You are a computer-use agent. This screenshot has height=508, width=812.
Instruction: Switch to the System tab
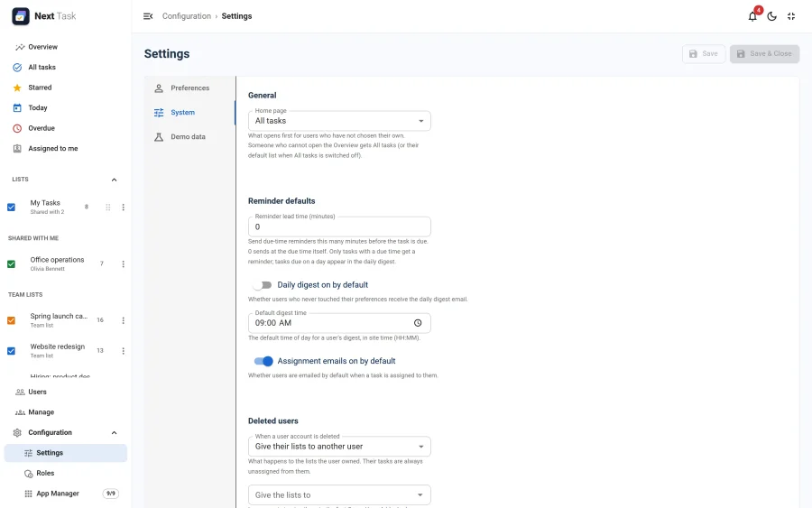tap(190, 113)
